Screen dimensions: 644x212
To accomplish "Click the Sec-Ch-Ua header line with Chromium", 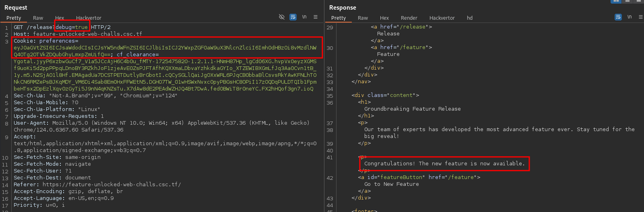I will click(x=95, y=96).
